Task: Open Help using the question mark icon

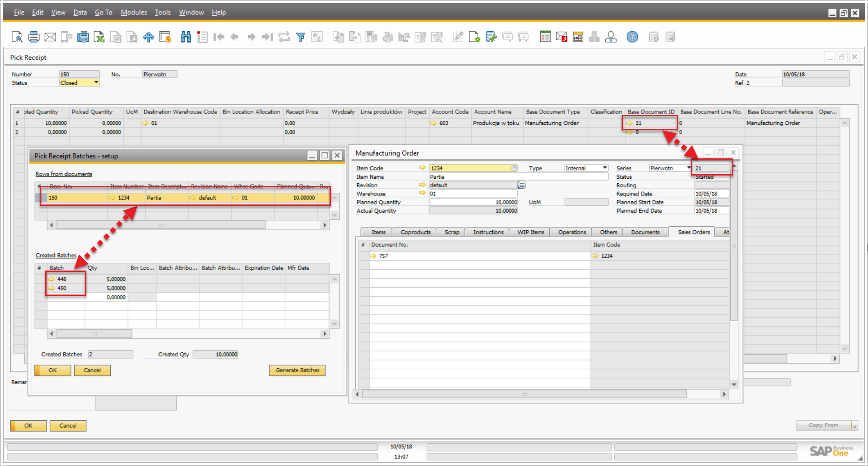Action: tap(632, 37)
